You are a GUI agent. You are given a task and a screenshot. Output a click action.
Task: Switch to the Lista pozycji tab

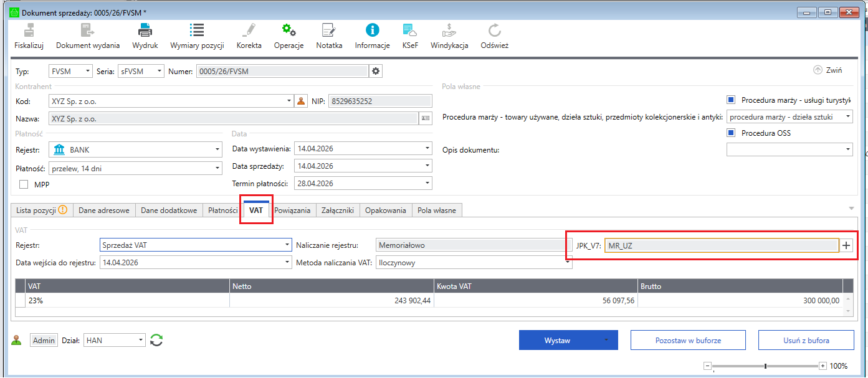click(x=41, y=210)
